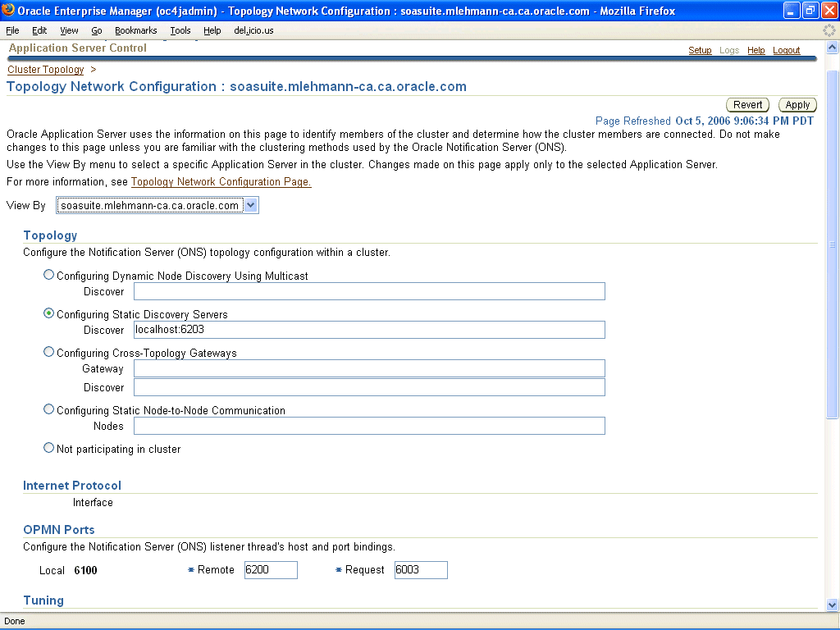Open the File menu
Viewport: 840px width, 630px height.
pyautogui.click(x=12, y=30)
